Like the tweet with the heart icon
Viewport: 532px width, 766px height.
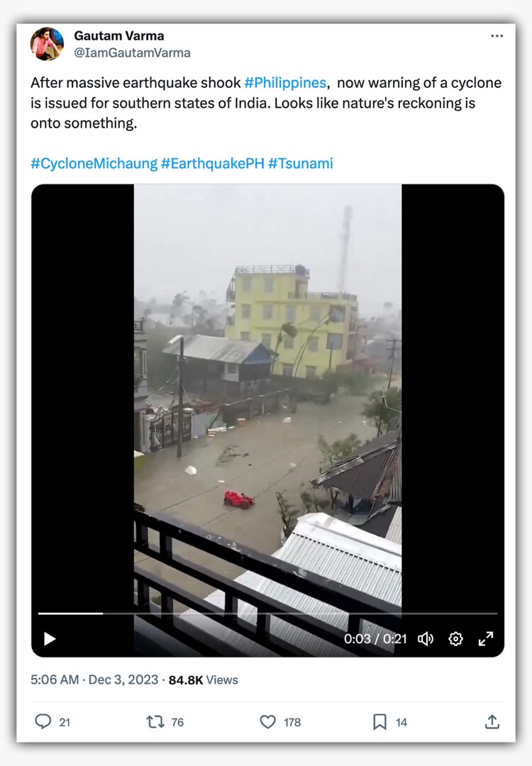267,721
